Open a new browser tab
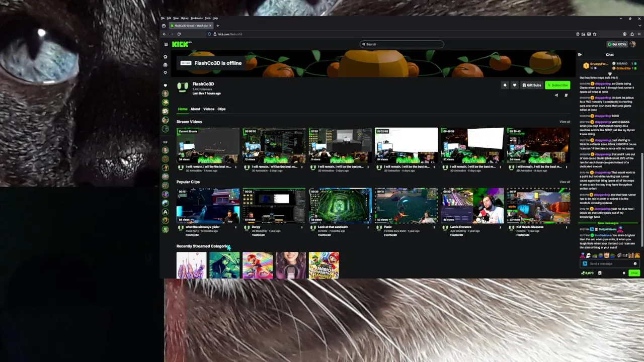This screenshot has height=362, width=644. (218, 26)
